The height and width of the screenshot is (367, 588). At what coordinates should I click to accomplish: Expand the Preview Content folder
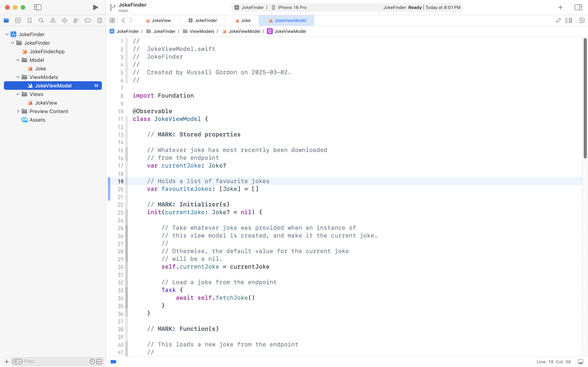[18, 111]
